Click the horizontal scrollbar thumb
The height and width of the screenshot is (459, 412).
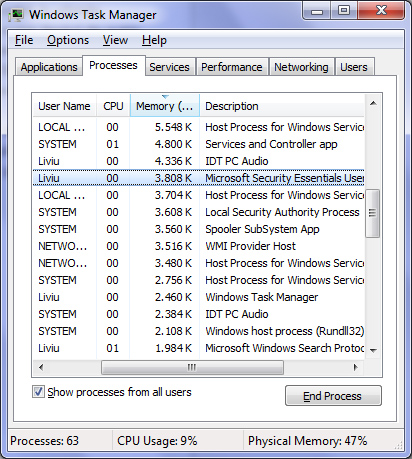click(x=192, y=367)
